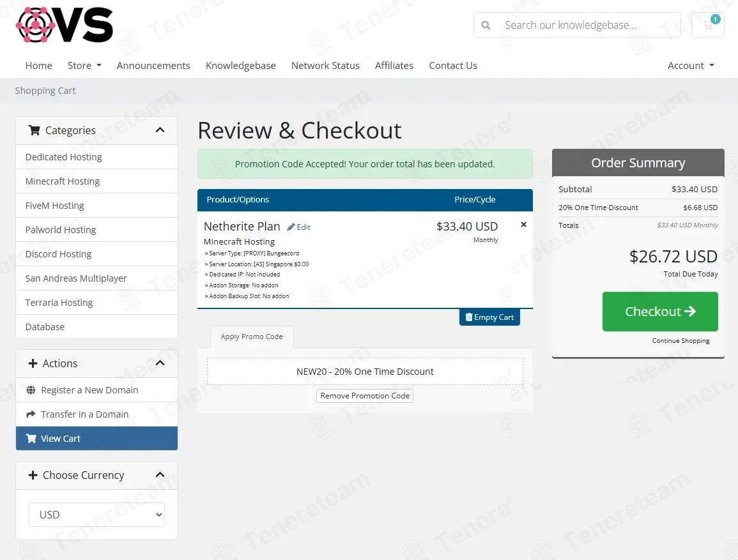Click the green Checkout button

pos(660,311)
